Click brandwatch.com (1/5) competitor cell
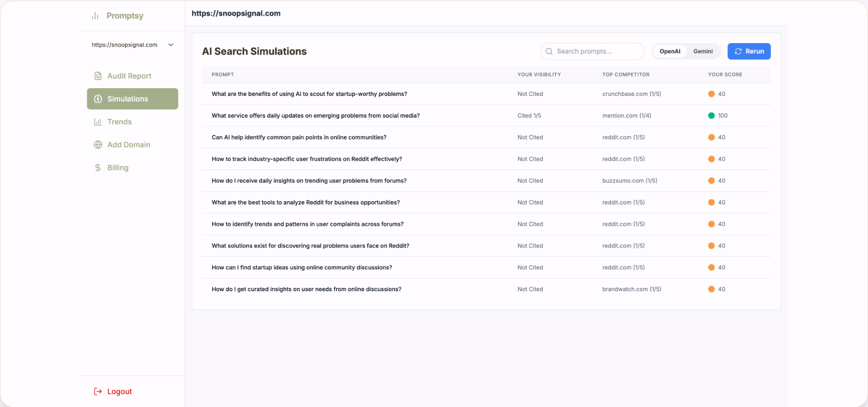 [632, 289]
